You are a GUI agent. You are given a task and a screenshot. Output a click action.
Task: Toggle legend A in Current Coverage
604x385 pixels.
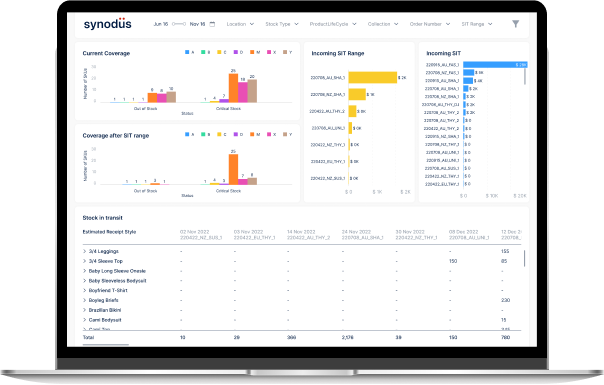pos(189,52)
